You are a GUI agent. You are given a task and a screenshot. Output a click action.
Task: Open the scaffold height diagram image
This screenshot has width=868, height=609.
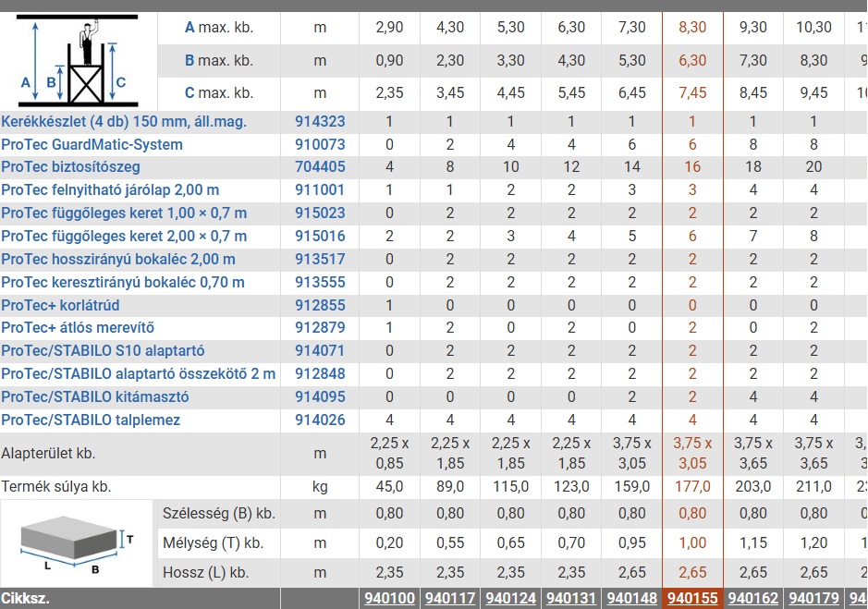tap(77, 61)
